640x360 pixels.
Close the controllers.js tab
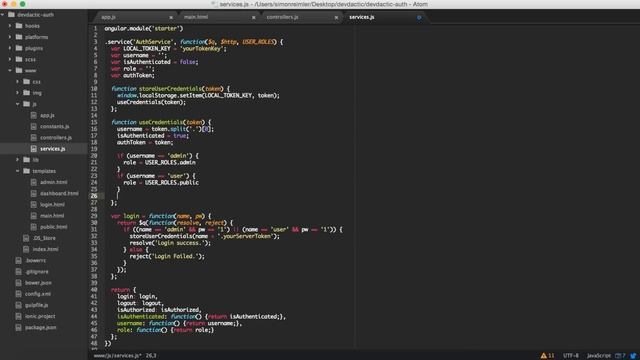point(336,18)
